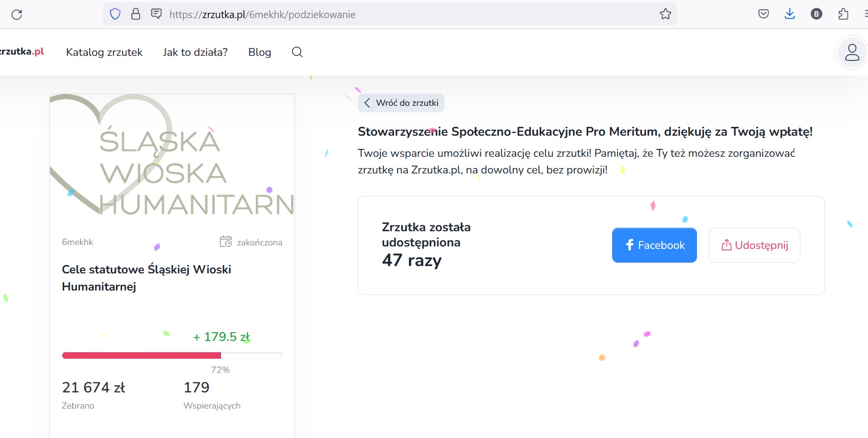The width and height of the screenshot is (868, 438).
Task: Open the extensions puzzle icon
Action: pyautogui.click(x=843, y=14)
